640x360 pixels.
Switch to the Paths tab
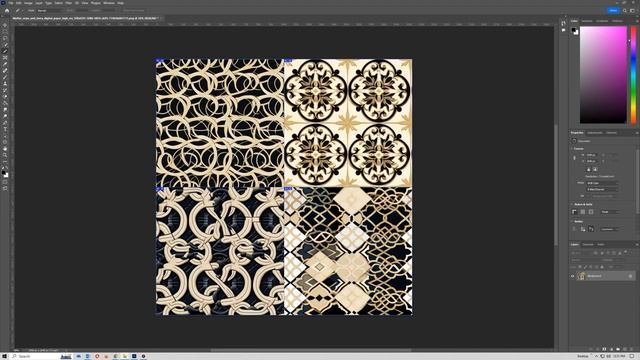tap(601, 244)
